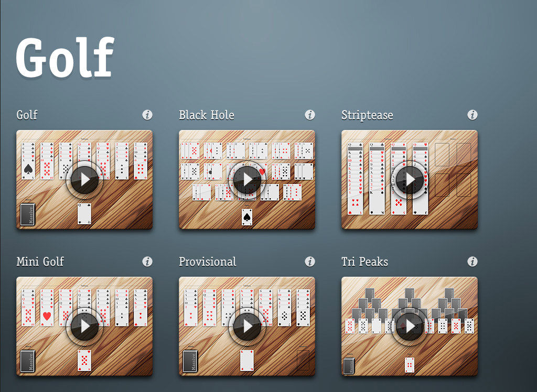Show Striptease game info
This screenshot has width=537, height=392.
[472, 115]
